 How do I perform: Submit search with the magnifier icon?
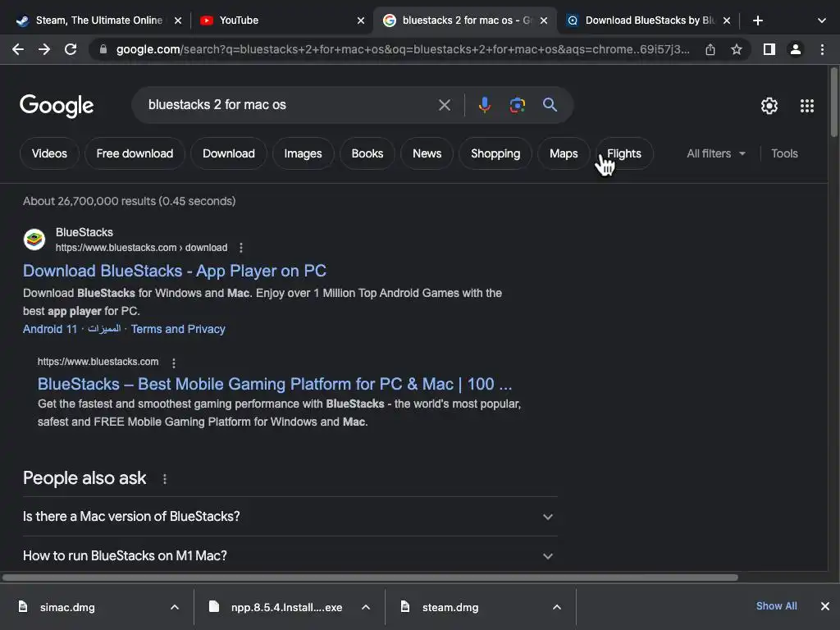[x=550, y=105]
